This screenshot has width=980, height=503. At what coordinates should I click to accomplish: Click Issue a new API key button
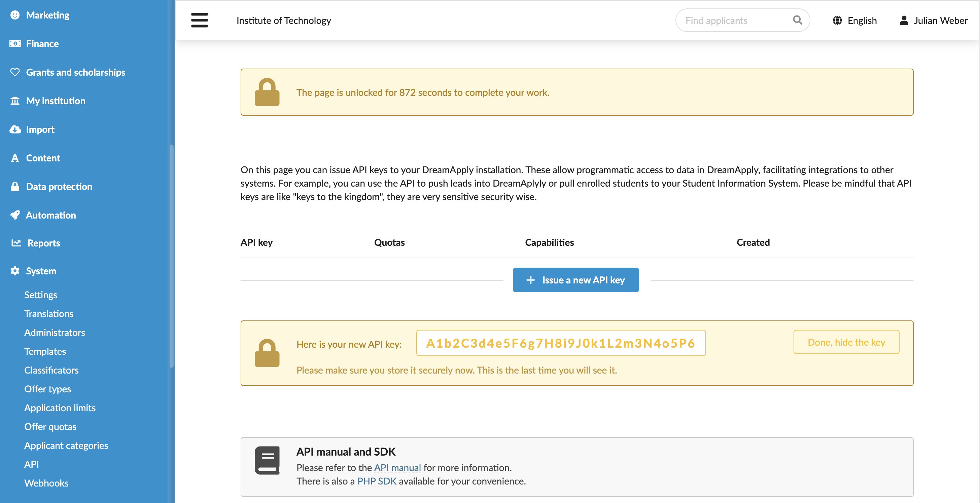point(575,280)
